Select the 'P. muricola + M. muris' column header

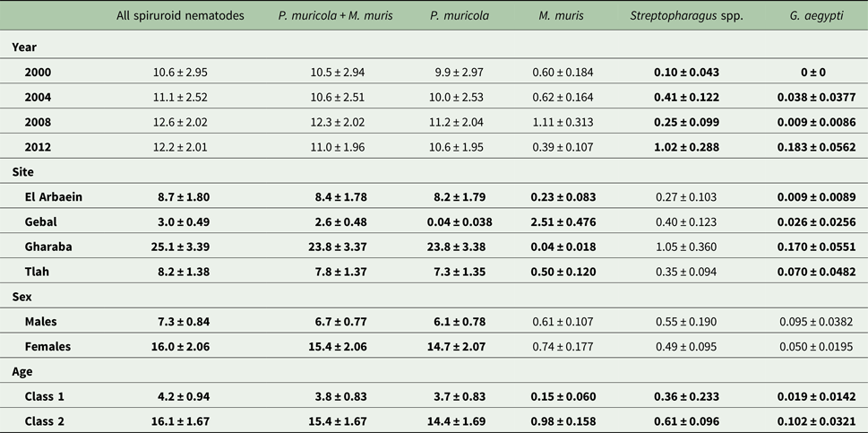point(333,16)
